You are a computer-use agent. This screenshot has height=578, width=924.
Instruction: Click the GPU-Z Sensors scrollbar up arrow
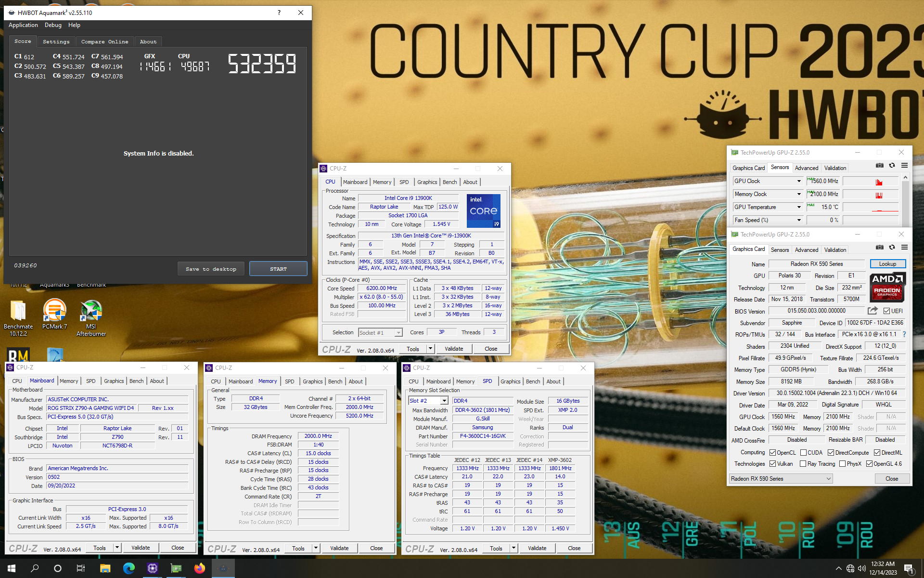tap(905, 178)
